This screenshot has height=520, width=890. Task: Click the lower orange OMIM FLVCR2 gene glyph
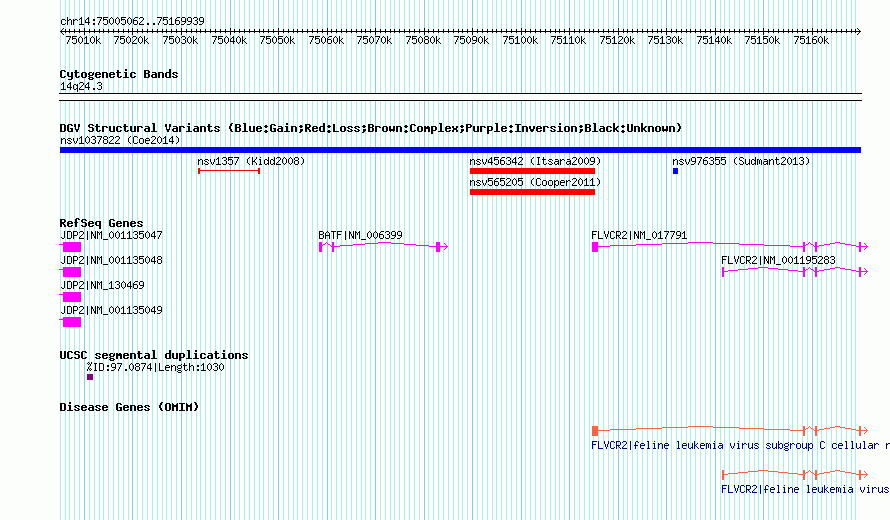click(x=795, y=474)
